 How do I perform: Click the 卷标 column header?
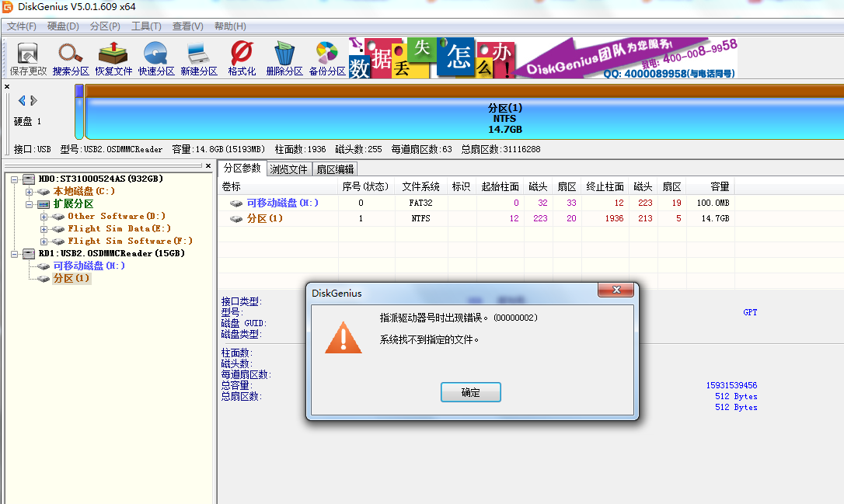[x=278, y=186]
